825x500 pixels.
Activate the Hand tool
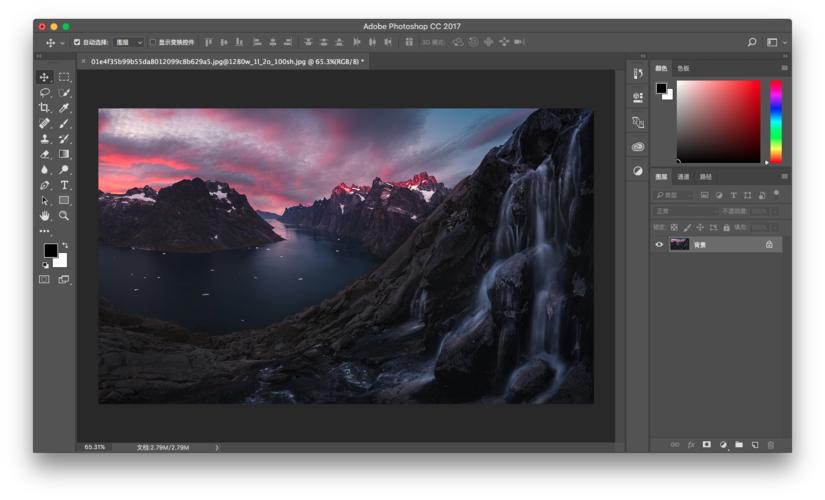click(44, 215)
